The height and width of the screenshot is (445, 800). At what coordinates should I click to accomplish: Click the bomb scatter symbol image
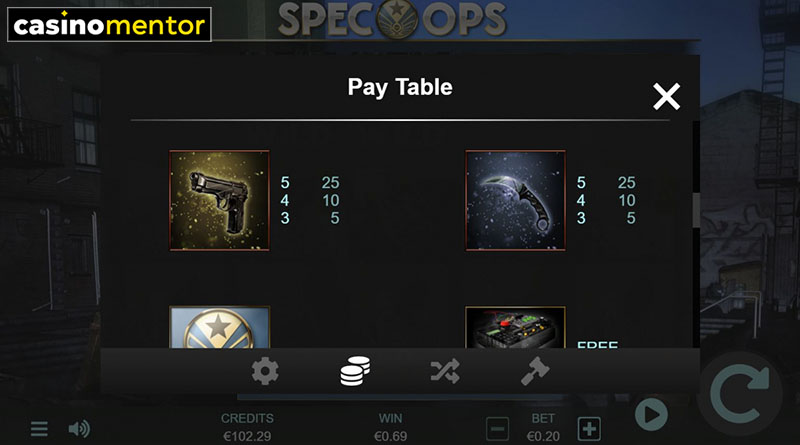[x=515, y=327]
